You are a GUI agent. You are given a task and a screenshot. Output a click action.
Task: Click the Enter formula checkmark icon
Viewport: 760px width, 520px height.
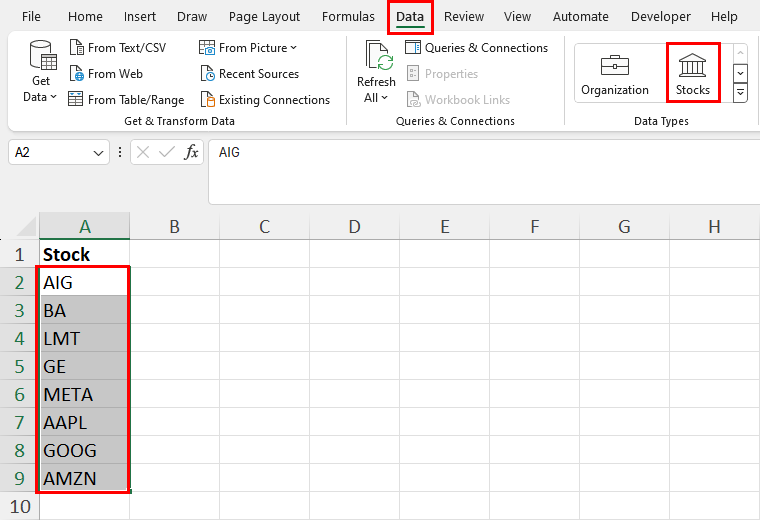(167, 153)
